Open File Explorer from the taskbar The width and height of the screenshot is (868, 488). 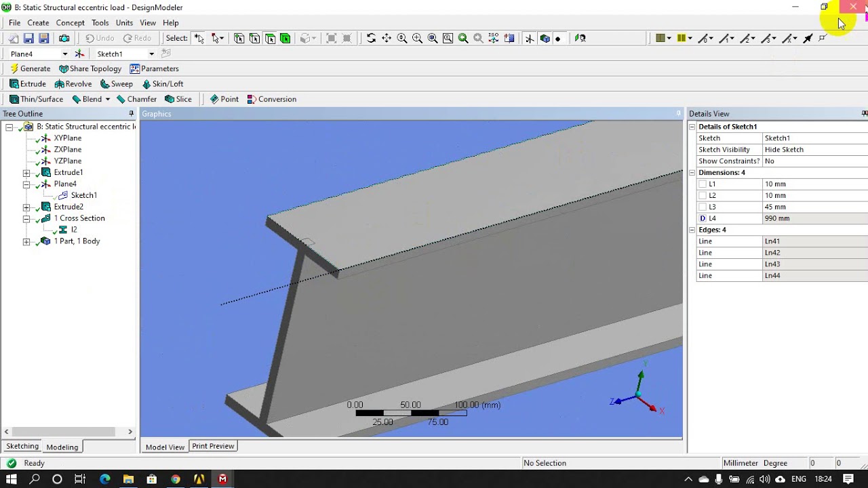click(x=128, y=479)
